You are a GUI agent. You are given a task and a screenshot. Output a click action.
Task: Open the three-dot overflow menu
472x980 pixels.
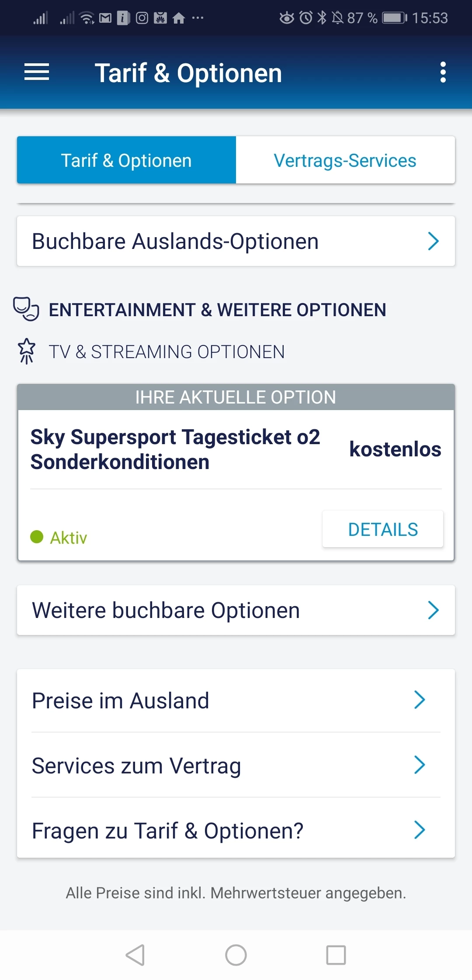[x=443, y=72]
